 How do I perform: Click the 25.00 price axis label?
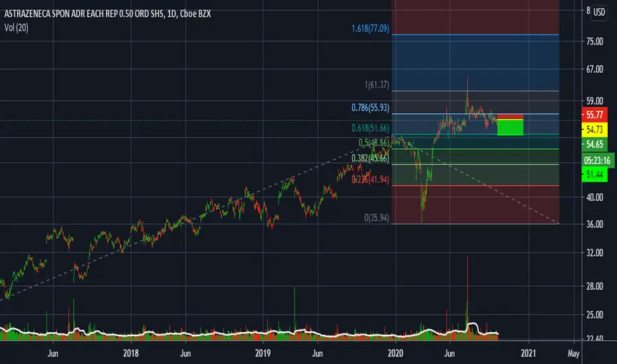coord(594,315)
